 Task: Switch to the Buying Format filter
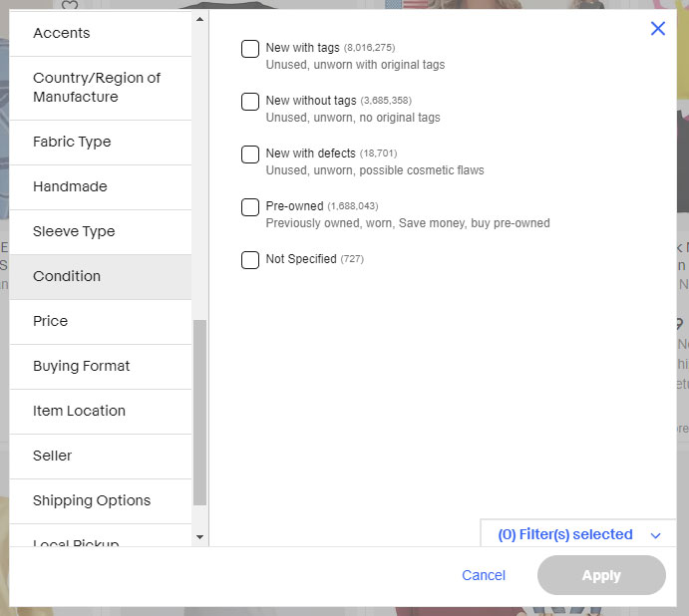point(101,366)
